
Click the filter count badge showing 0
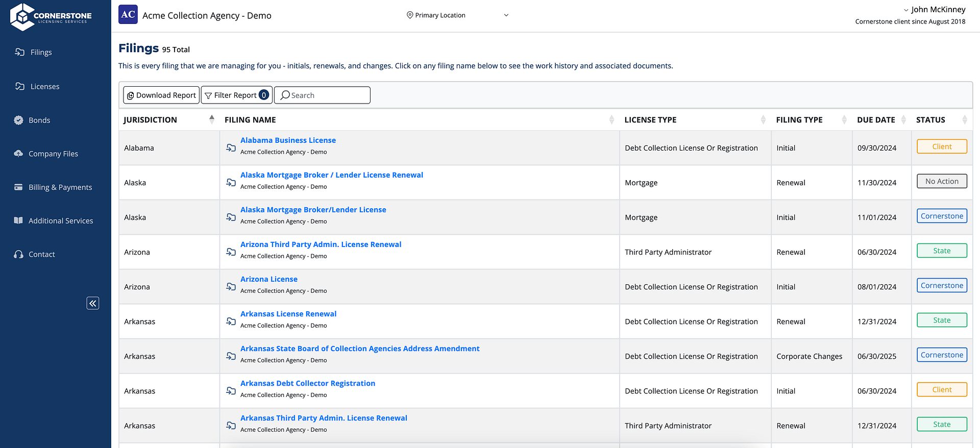(x=264, y=95)
